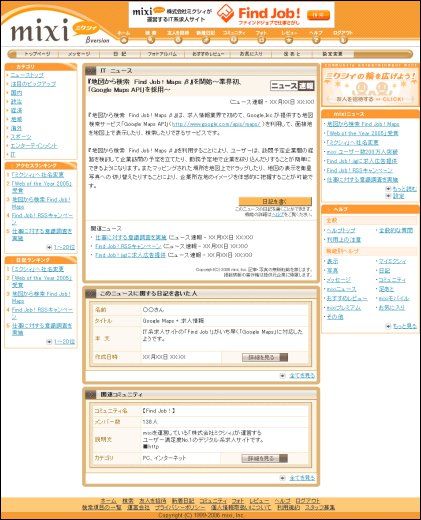Open the フォトアルバム tab
421x520 pixels.
point(162,54)
